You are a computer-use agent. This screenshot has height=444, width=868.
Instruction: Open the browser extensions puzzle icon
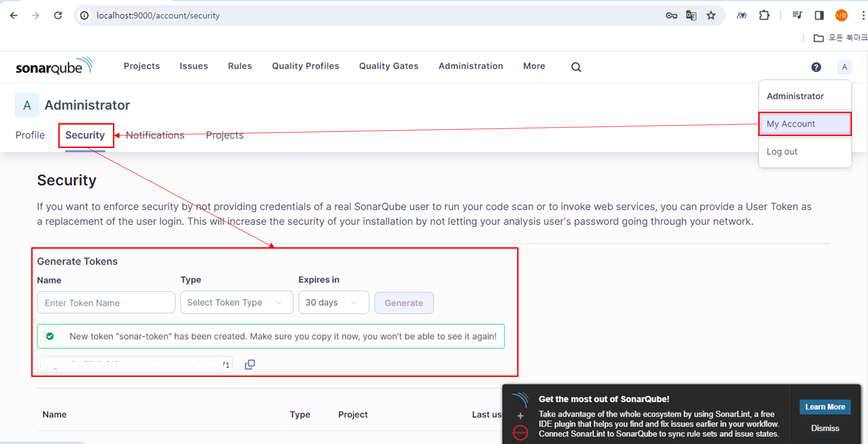coord(764,16)
